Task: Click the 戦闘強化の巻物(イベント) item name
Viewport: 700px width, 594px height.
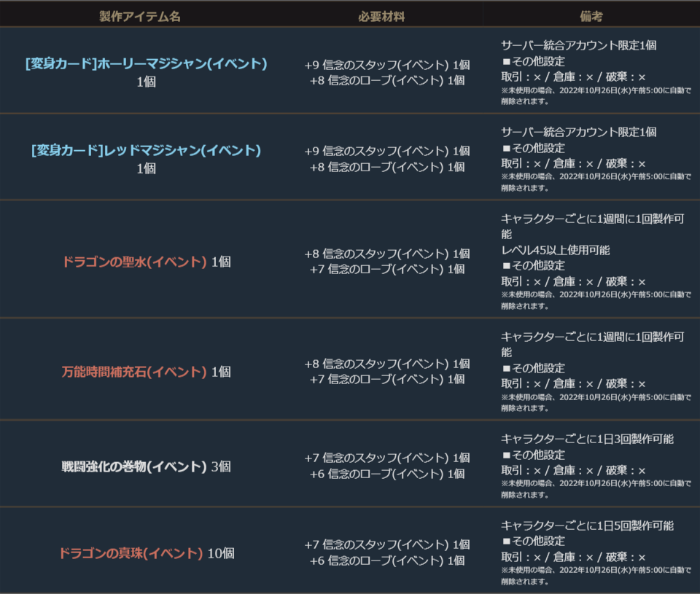Action: click(134, 466)
